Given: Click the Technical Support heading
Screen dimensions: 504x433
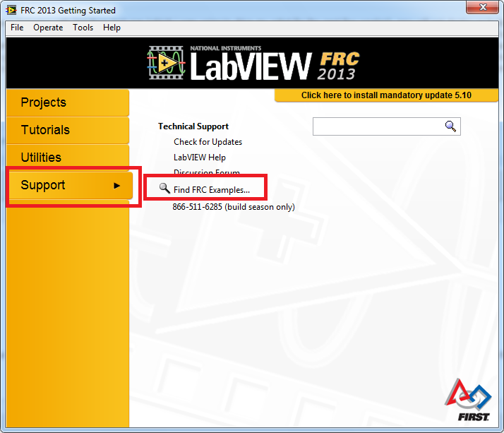Looking at the screenshot, I should [x=193, y=126].
